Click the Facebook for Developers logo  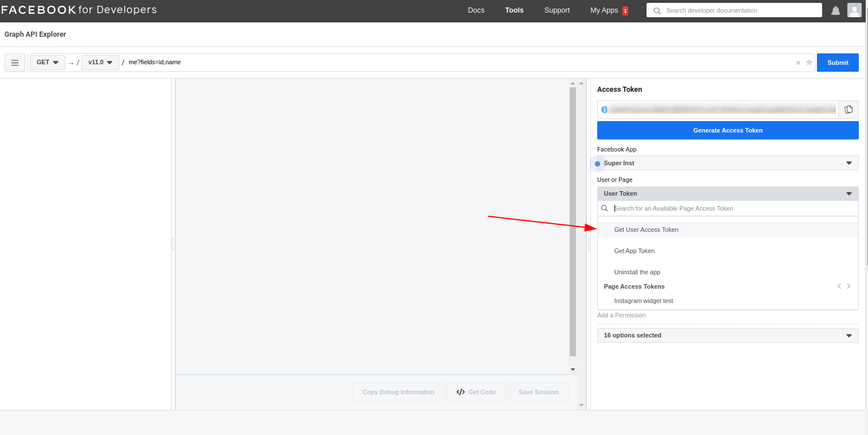tap(79, 10)
